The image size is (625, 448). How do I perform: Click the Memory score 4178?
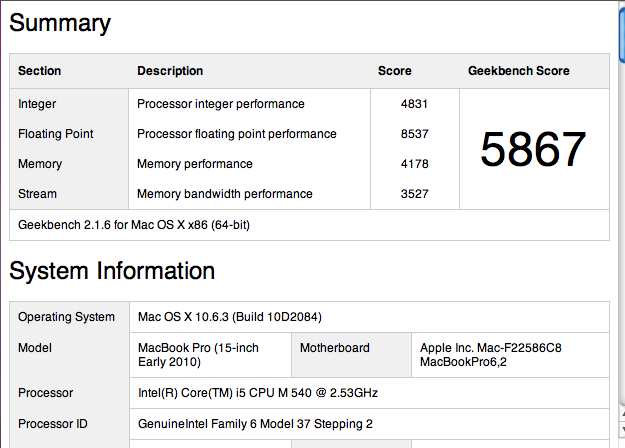click(x=415, y=164)
